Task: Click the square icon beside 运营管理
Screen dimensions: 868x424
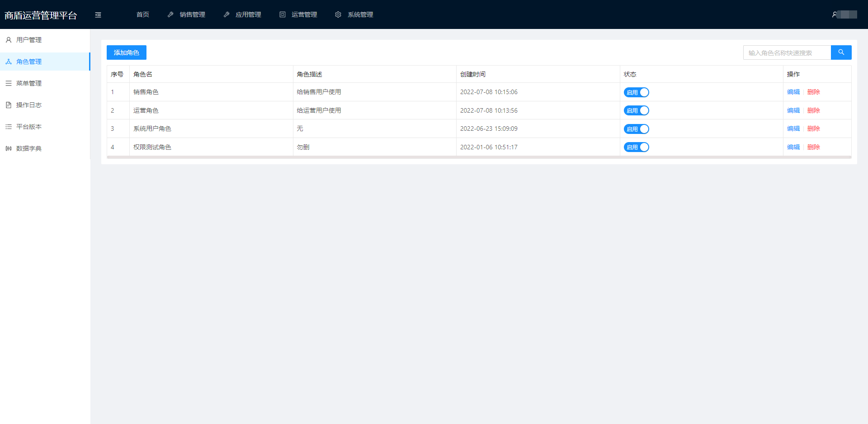Action: tap(283, 14)
